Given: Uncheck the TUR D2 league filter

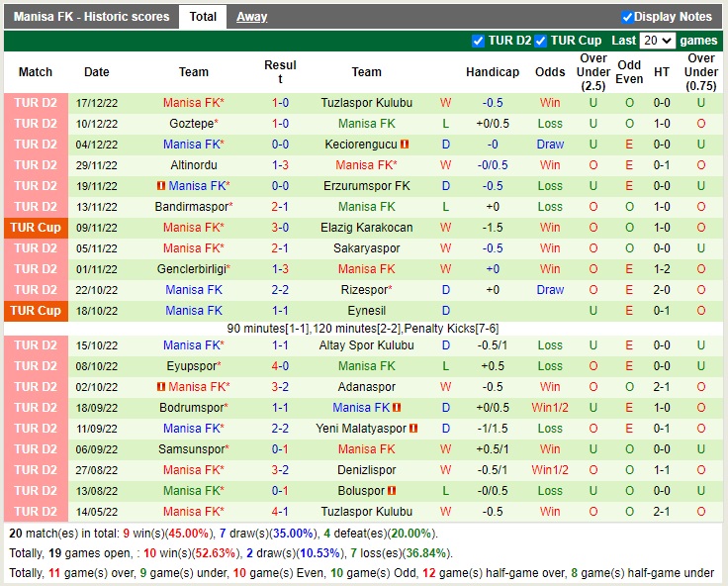Looking at the screenshot, I should click(x=478, y=41).
